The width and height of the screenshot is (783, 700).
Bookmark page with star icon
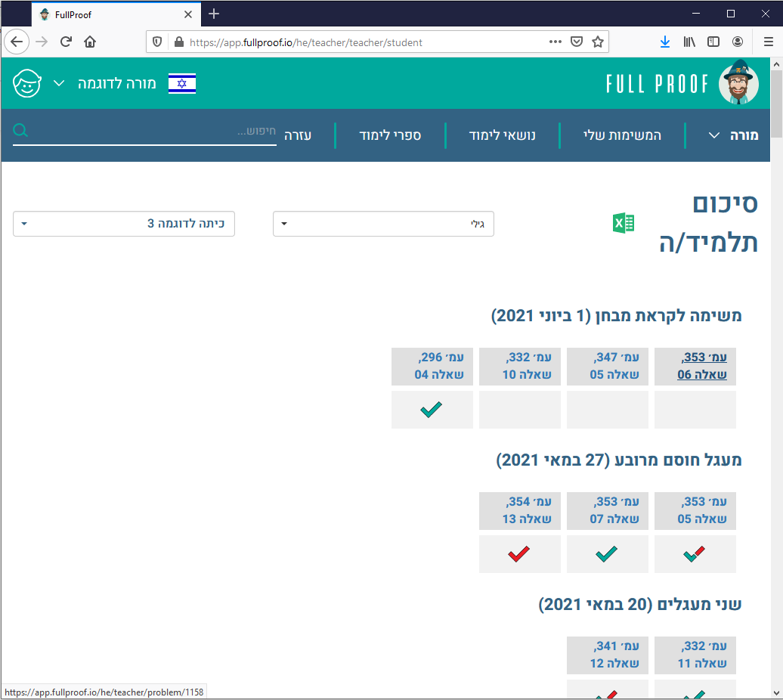coord(598,42)
